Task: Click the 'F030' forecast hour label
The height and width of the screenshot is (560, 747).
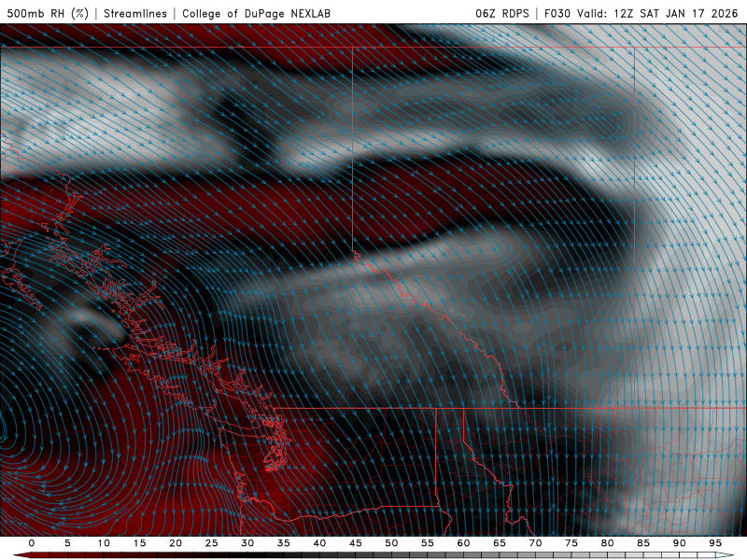Action: [x=557, y=13]
